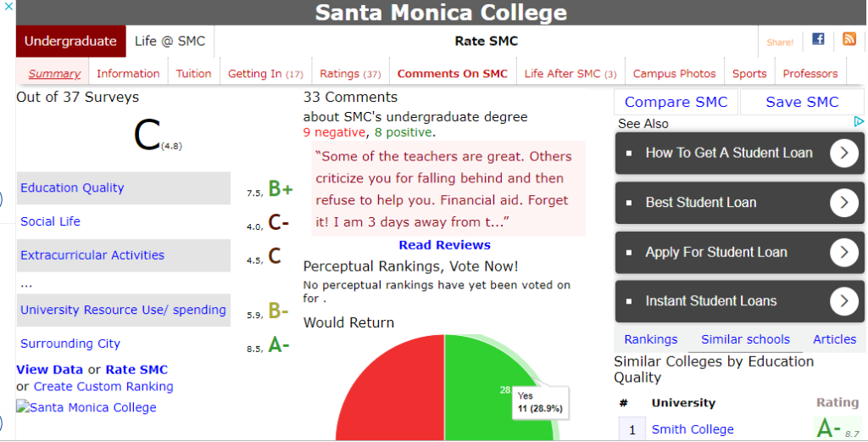Select the Rankings tab
The image size is (868, 442).
650,339
